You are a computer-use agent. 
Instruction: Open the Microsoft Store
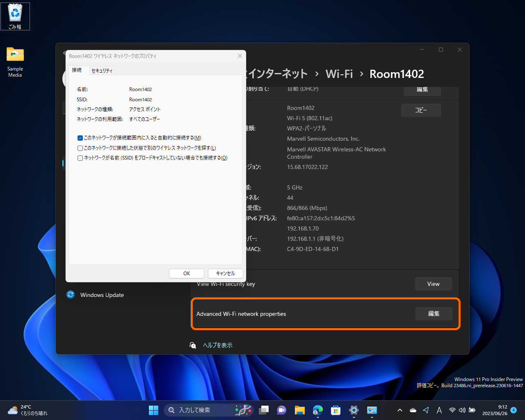(336, 410)
